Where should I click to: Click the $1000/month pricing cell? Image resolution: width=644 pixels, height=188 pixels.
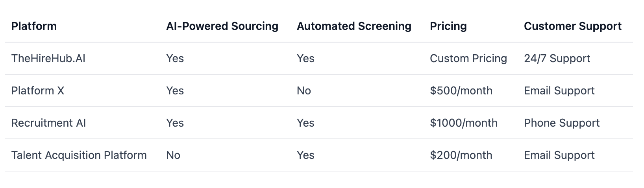click(x=463, y=123)
